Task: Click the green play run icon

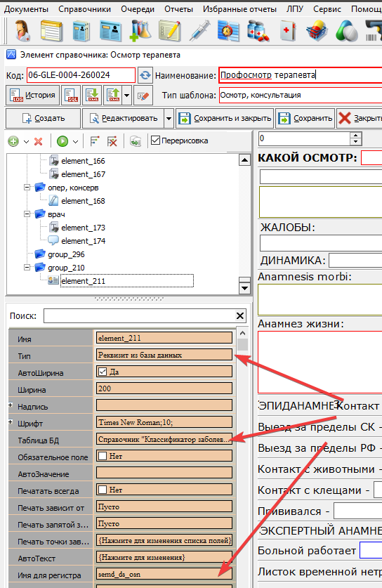Action: (x=62, y=141)
